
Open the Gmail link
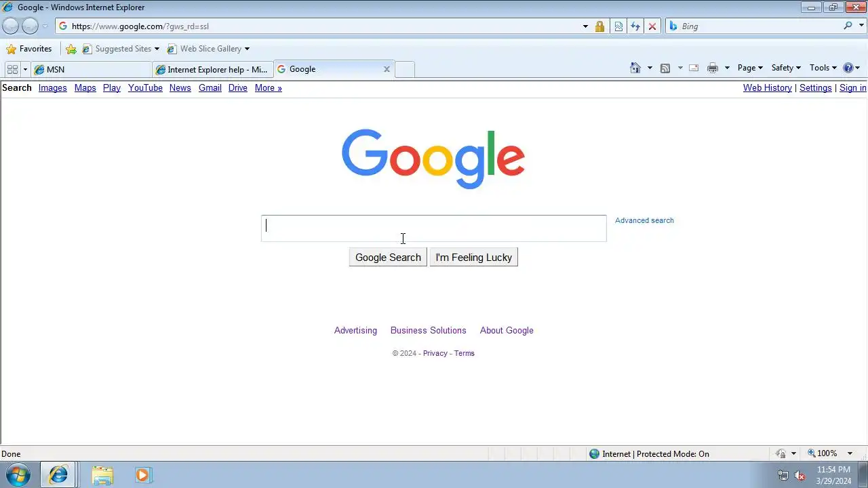[x=210, y=88]
